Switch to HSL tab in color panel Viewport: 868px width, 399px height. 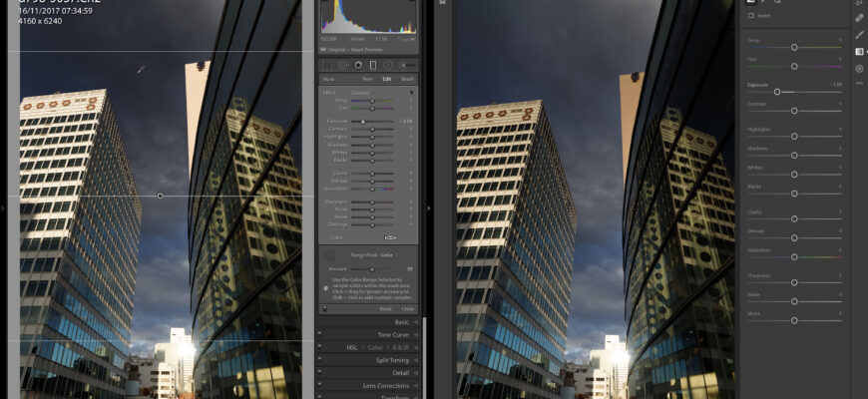(x=351, y=347)
